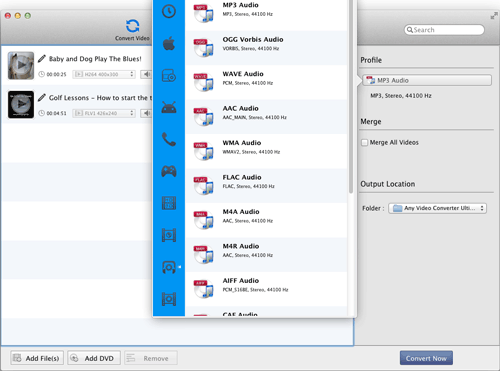Click the 00:04:51 duration text
500x371 pixels.
56,113
